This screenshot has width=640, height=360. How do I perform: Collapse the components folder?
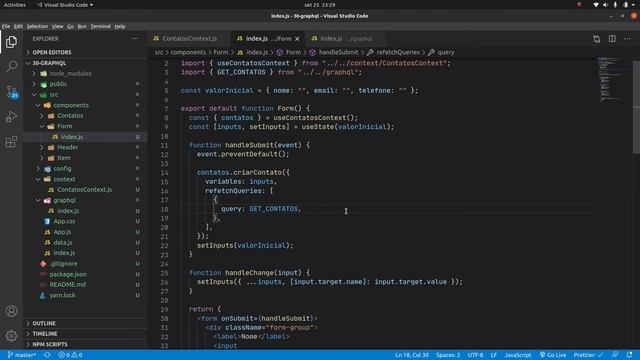85,105
